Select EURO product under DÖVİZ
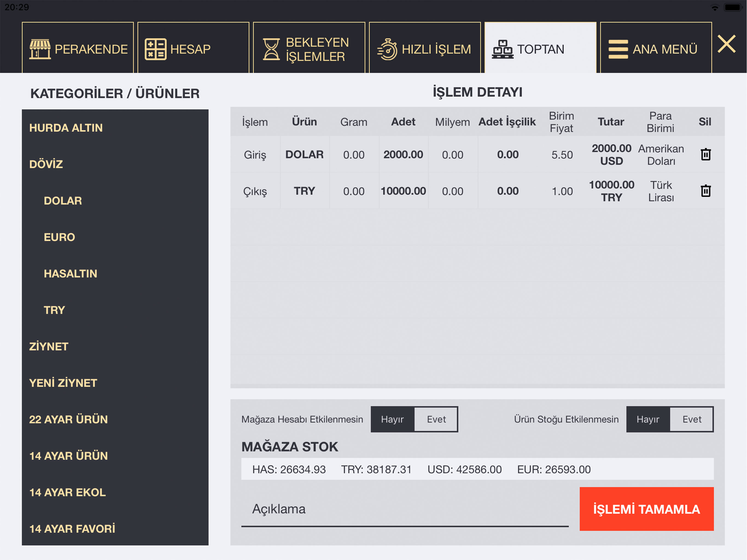747x560 pixels. click(x=115, y=237)
